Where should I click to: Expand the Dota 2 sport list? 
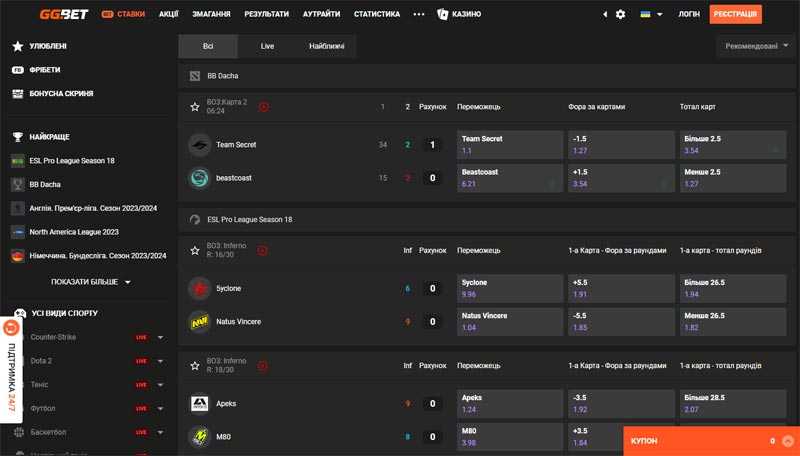coord(160,361)
